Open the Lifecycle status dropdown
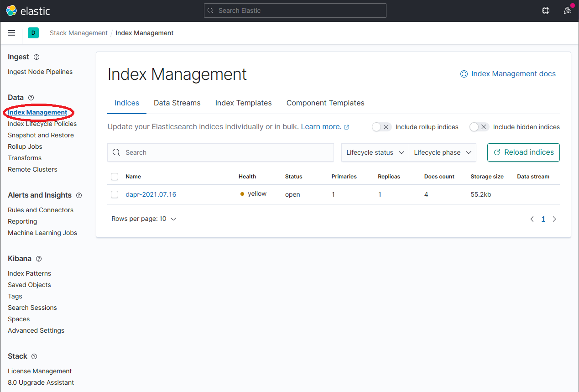The height and width of the screenshot is (392, 579). point(375,152)
